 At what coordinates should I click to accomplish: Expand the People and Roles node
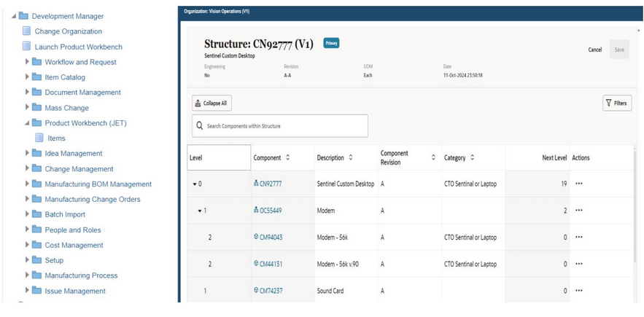(27, 230)
